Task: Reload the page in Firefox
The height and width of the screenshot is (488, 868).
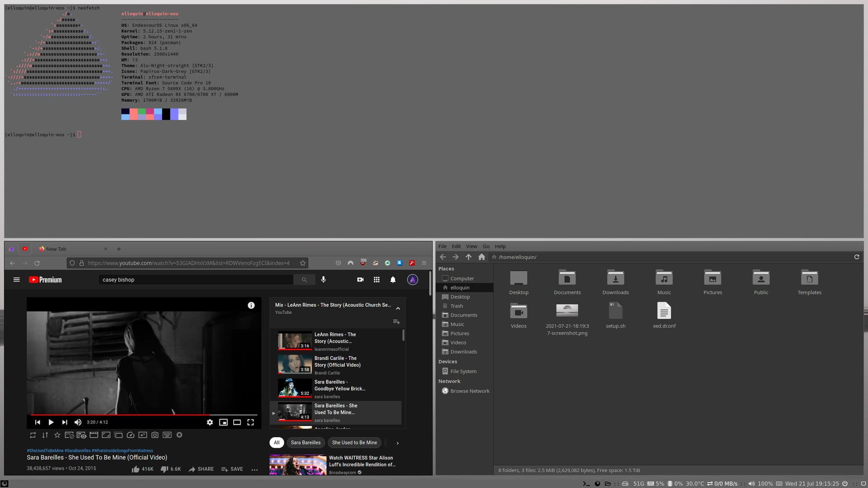Action: pyautogui.click(x=37, y=263)
